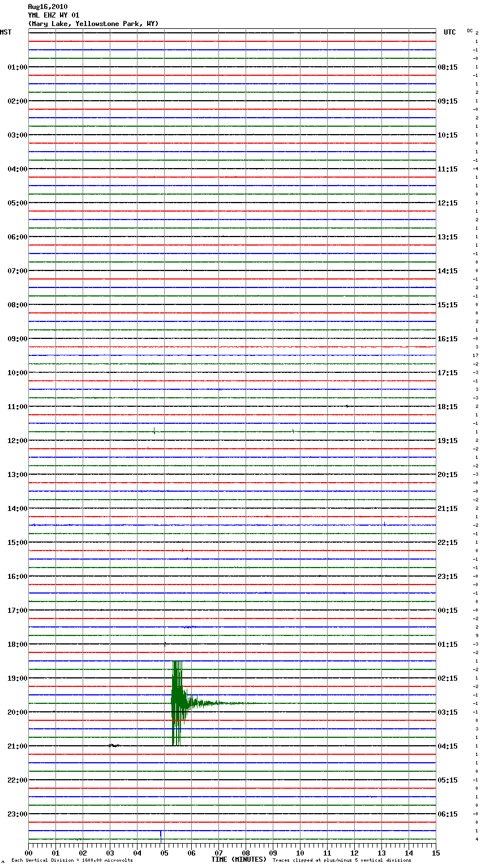Click minute axis tick label 13

[x=381, y=853]
